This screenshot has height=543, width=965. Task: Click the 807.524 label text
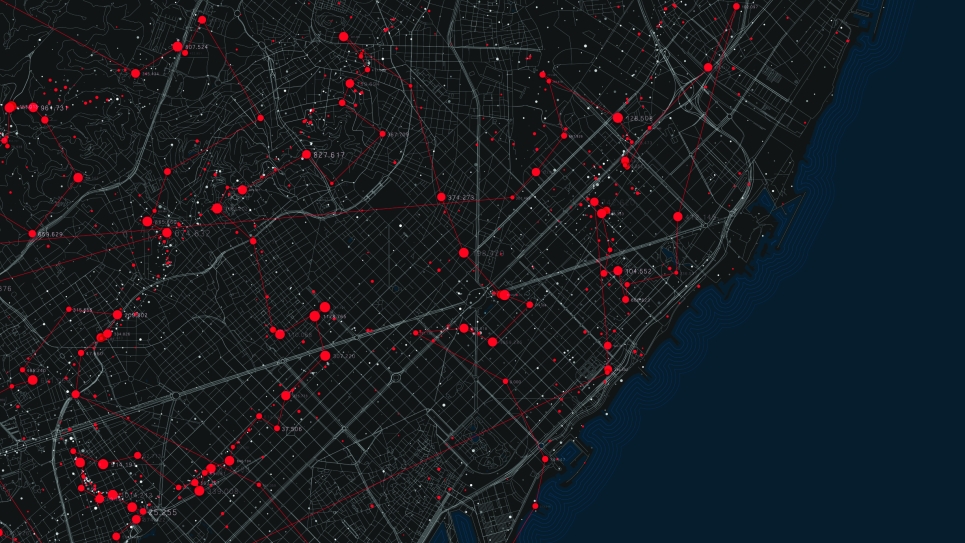pos(196,47)
